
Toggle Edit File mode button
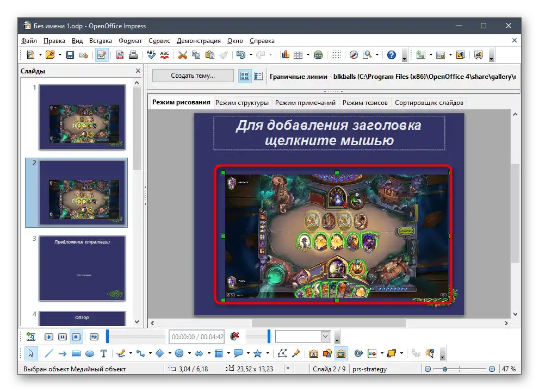(x=101, y=55)
